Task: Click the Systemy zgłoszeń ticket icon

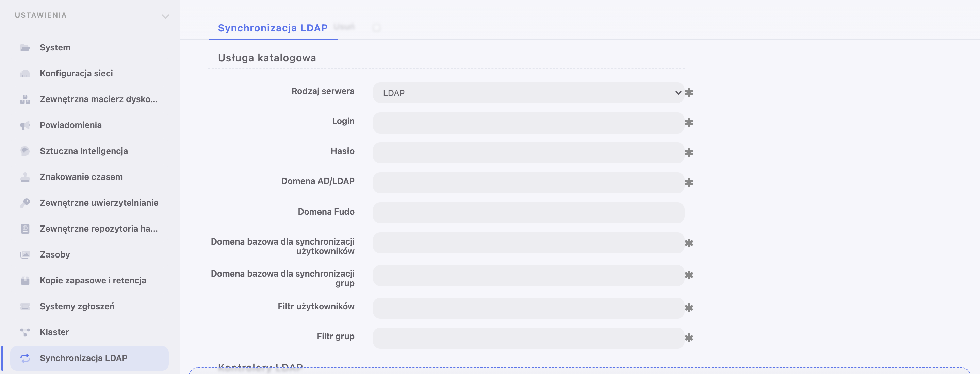Action: (25, 307)
